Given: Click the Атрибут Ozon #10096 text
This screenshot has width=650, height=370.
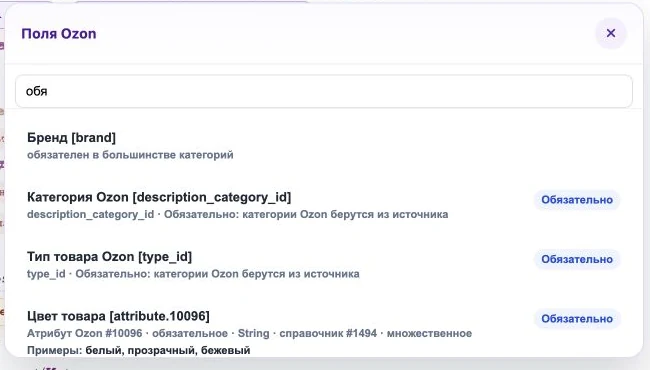Looking at the screenshot, I should click(85, 334).
